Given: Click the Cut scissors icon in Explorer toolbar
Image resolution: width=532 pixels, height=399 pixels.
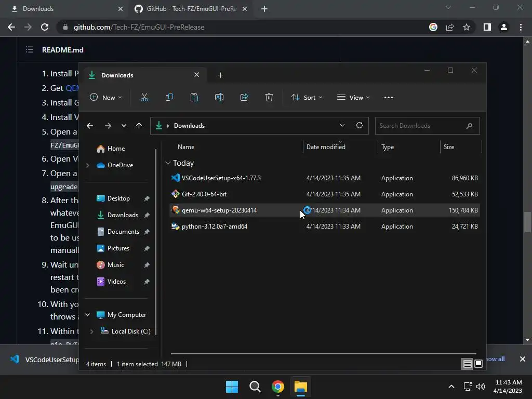Looking at the screenshot, I should (144, 97).
